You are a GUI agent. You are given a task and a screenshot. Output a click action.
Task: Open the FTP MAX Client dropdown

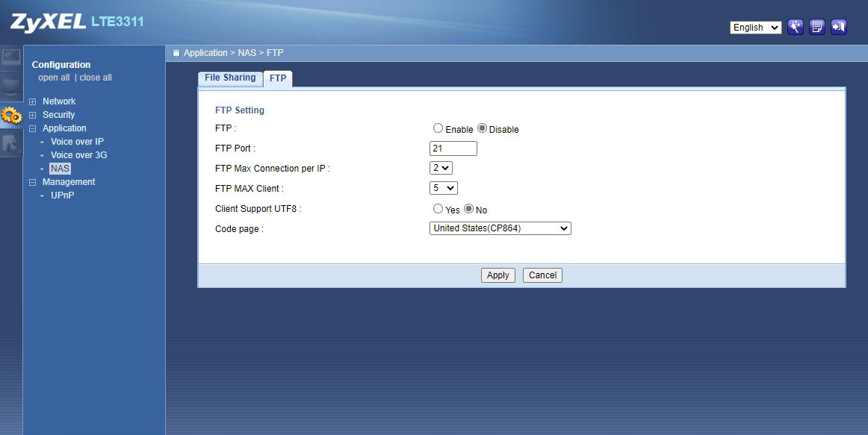pyautogui.click(x=443, y=188)
